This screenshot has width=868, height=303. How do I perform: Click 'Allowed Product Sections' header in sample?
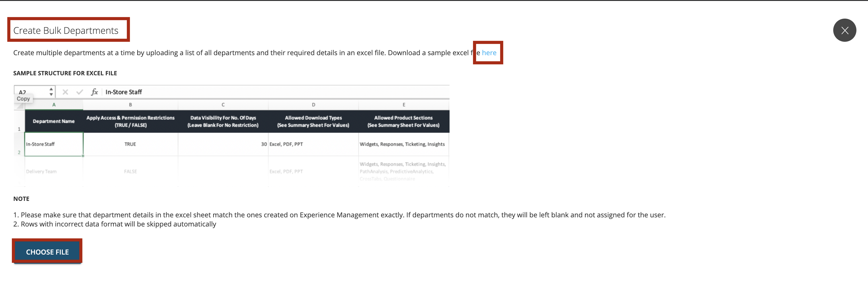pos(403,121)
